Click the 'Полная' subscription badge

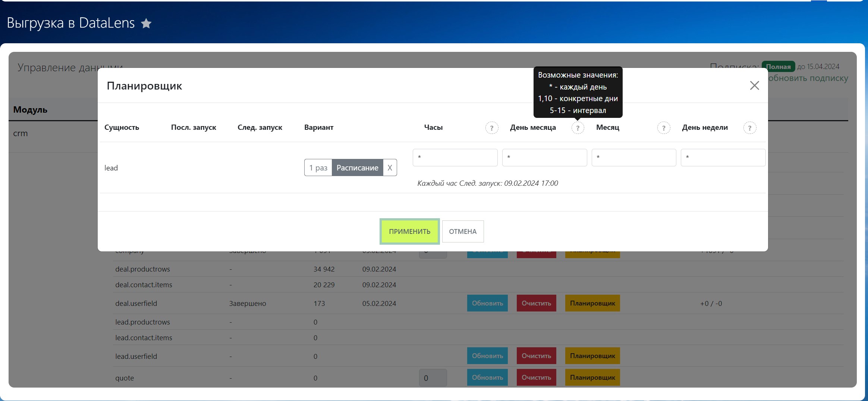778,67
